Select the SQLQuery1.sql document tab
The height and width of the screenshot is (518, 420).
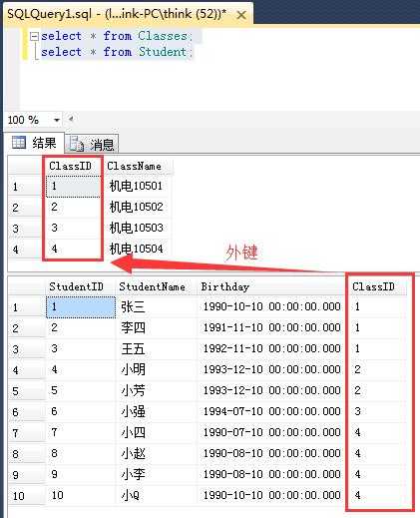tap(128, 14)
